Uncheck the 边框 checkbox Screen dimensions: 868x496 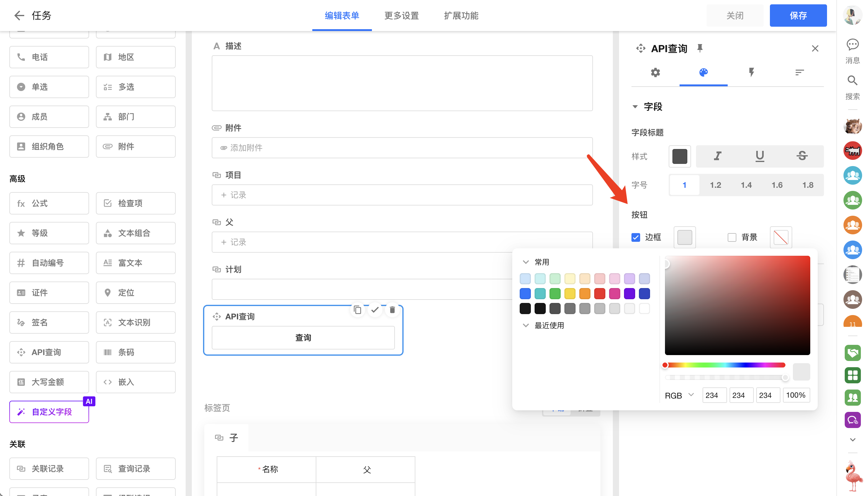click(636, 237)
